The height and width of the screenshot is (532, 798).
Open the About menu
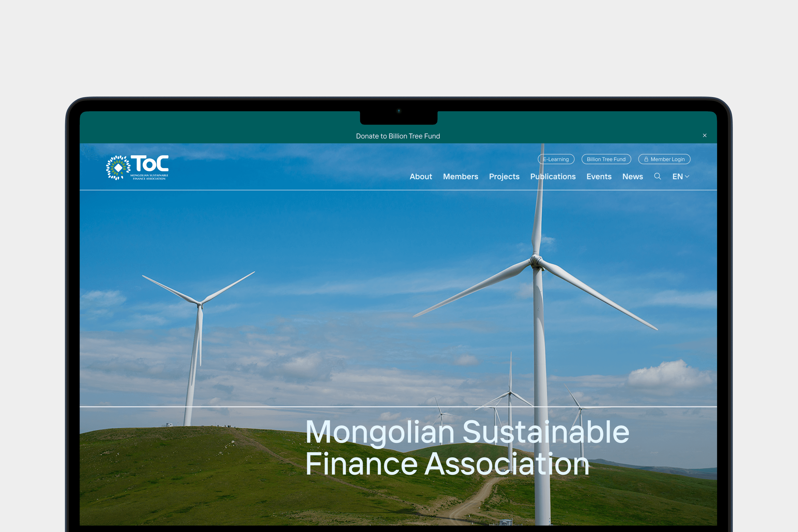point(421,176)
